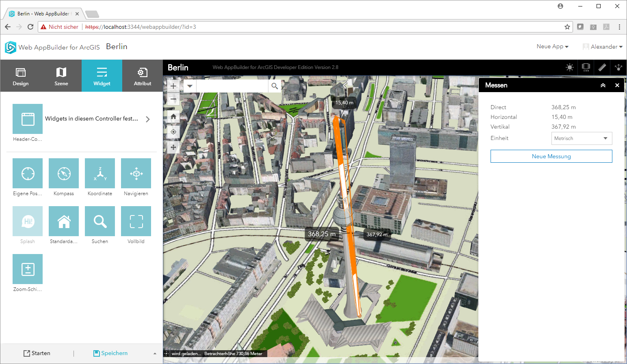Select the Navigieren widget
The image size is (627, 364).
point(136,173)
